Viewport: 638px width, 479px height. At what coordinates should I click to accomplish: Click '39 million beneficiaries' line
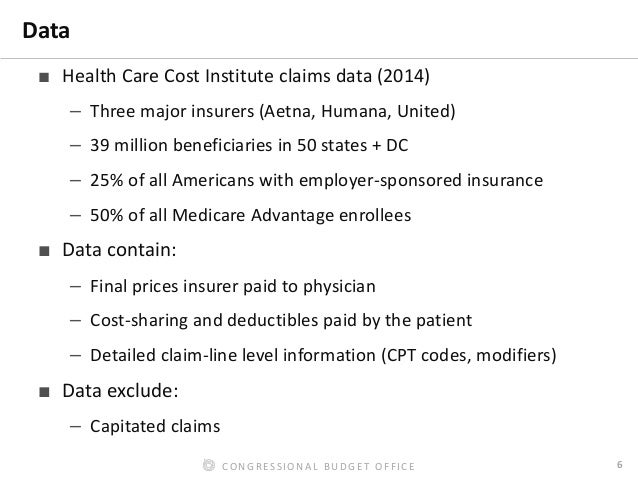[249, 145]
